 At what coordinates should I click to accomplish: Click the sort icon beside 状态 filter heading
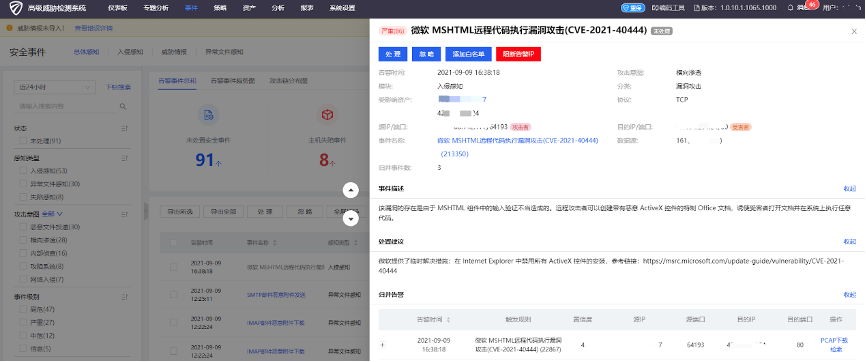pyautogui.click(x=125, y=128)
